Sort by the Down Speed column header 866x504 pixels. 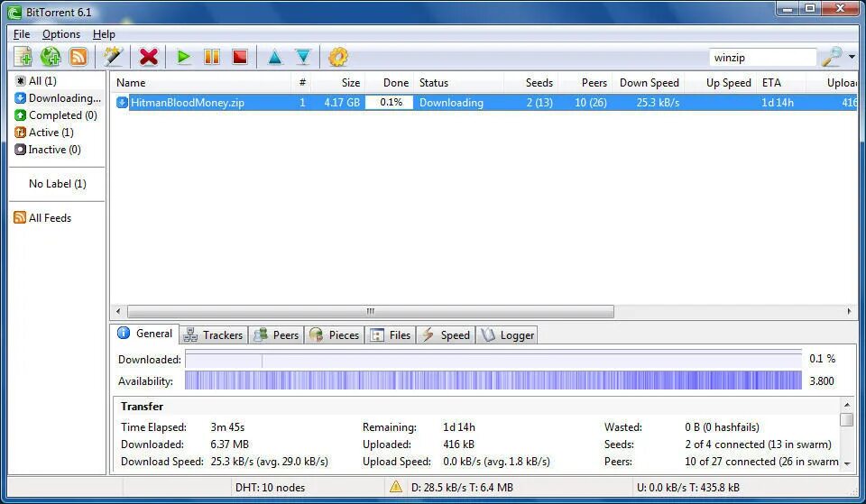[649, 83]
